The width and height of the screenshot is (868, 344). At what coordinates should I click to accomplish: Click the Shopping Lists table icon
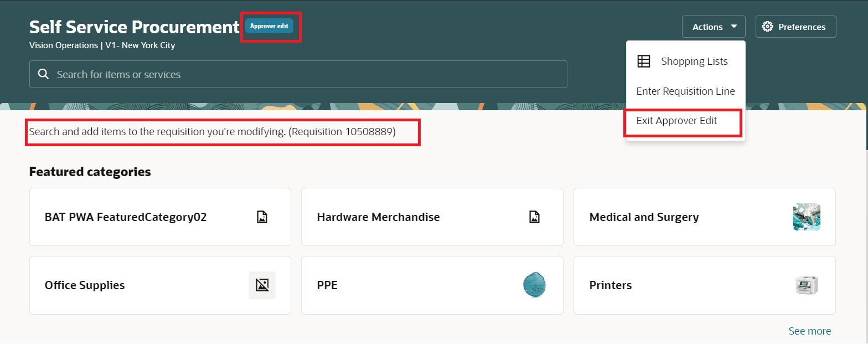pyautogui.click(x=644, y=61)
